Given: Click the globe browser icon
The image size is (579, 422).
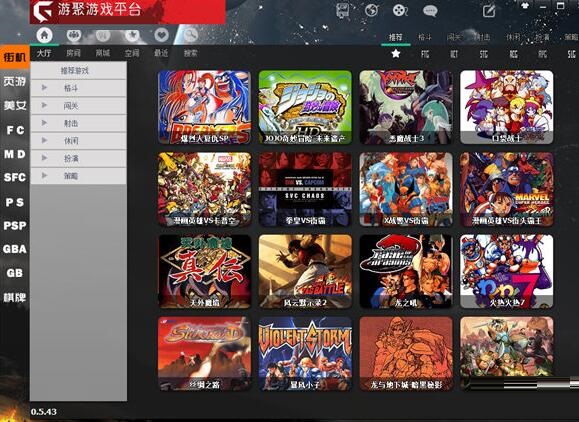Looking at the screenshot, I should coord(371,10).
